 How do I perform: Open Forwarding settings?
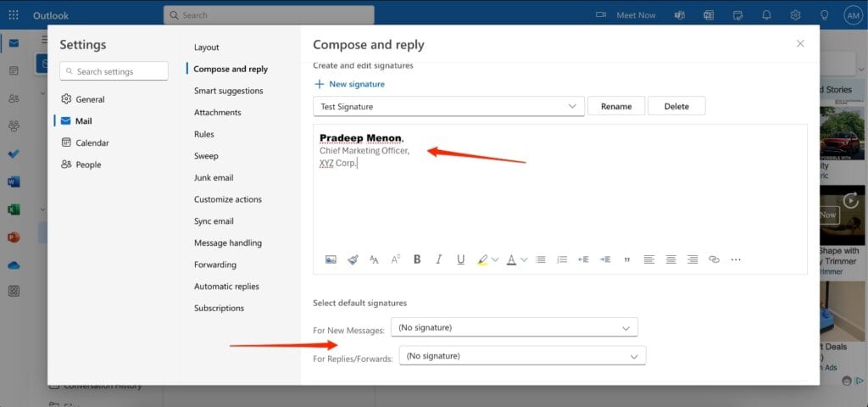click(x=214, y=265)
